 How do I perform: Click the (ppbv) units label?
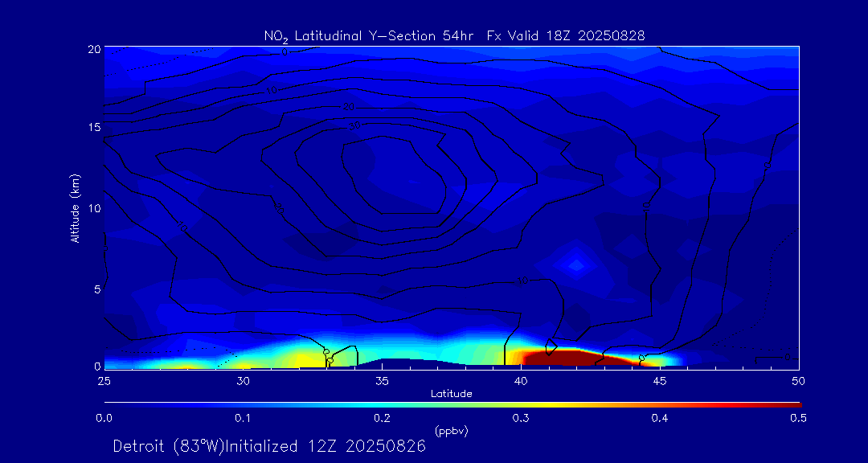tap(451, 431)
